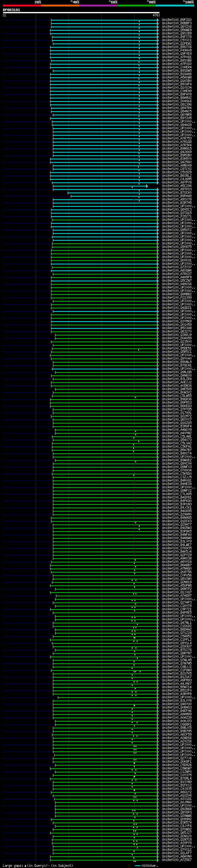
Task: Select the UniRef100_C3ZJJ5 label
Action: click(x=176, y=477)
